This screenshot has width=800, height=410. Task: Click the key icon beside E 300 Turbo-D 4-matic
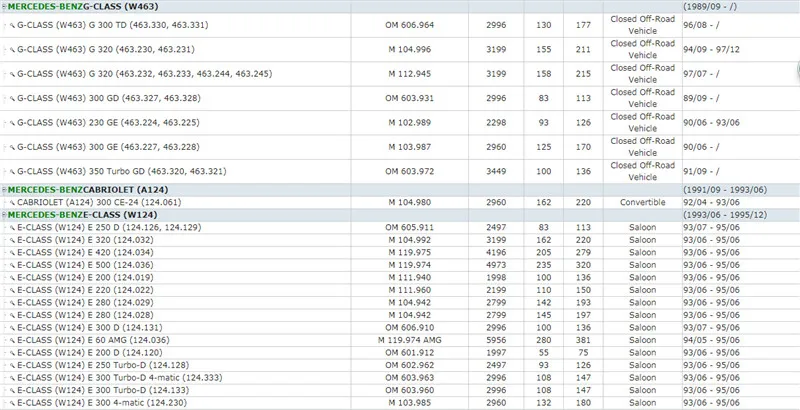(x=12, y=377)
